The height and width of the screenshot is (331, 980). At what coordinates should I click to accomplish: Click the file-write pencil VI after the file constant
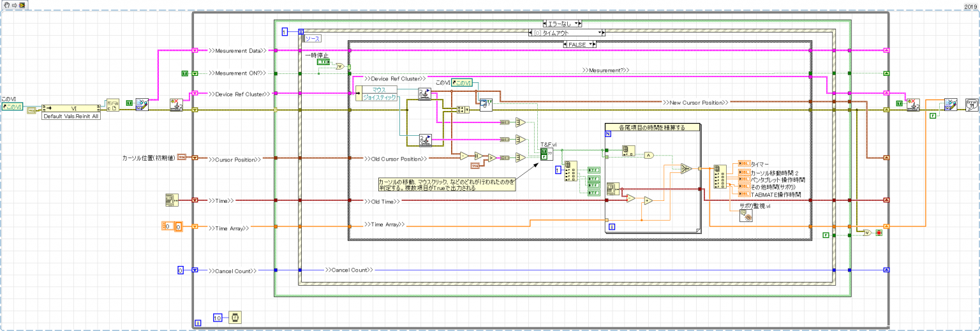tap(142, 105)
